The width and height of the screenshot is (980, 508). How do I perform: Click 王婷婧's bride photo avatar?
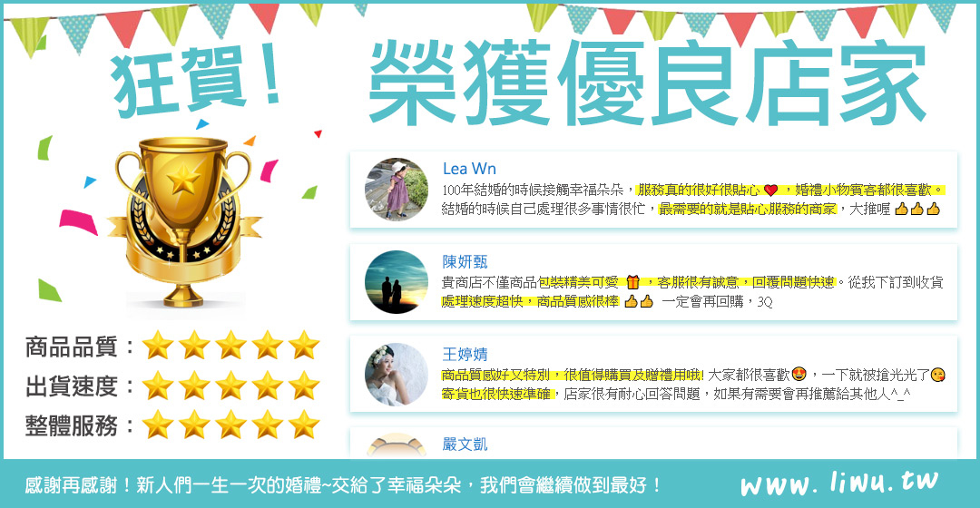(397, 375)
